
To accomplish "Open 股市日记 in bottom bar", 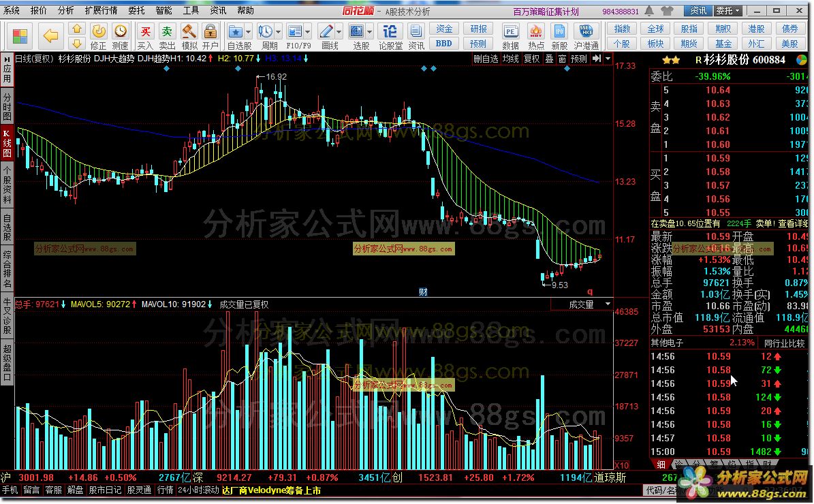I will [x=106, y=490].
